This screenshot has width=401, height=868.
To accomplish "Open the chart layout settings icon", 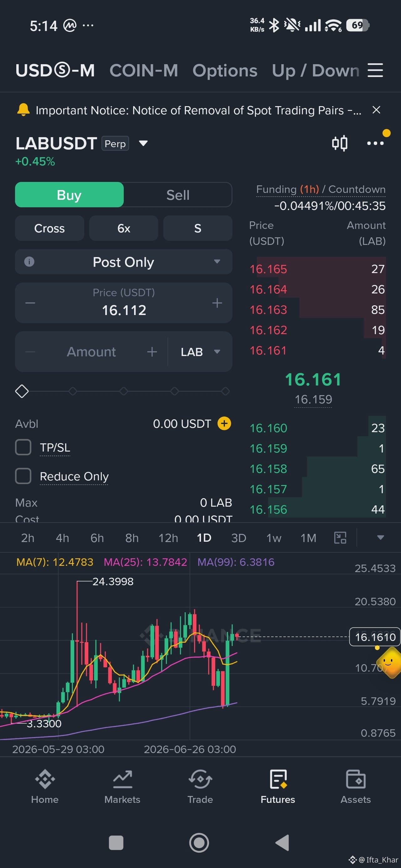I will pyautogui.click(x=340, y=537).
